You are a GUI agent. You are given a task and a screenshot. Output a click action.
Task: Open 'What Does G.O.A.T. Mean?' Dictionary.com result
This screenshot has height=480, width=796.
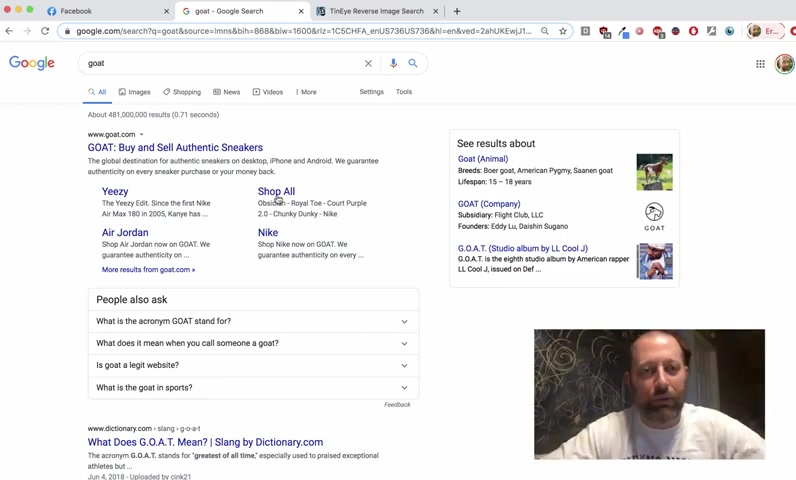point(205,442)
